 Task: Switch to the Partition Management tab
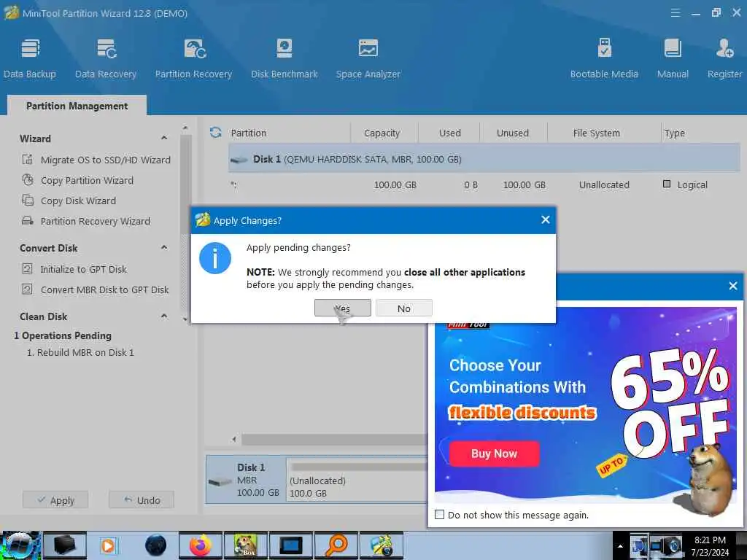click(x=77, y=106)
